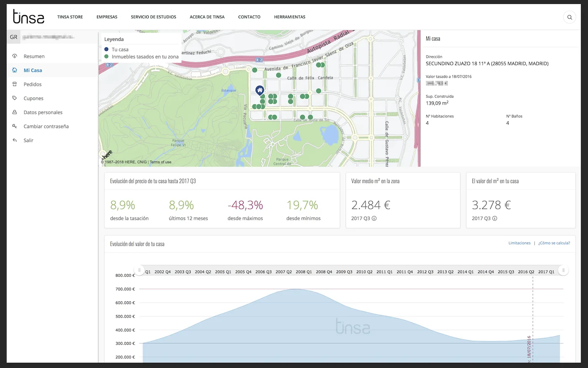Click the 2016 Q2 timeline label
The image size is (588, 368).
(526, 272)
